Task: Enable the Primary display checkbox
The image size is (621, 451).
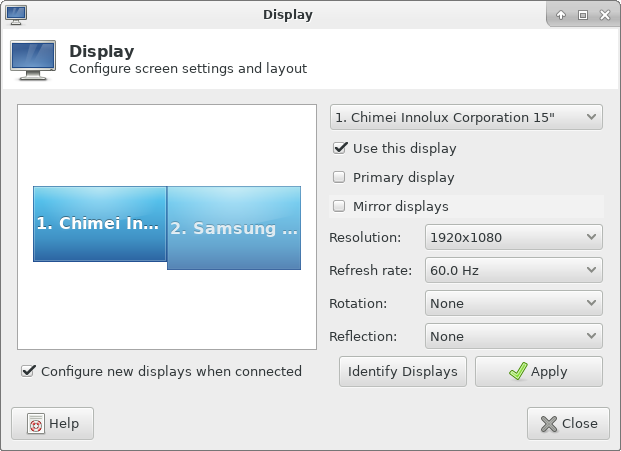Action: (x=340, y=177)
